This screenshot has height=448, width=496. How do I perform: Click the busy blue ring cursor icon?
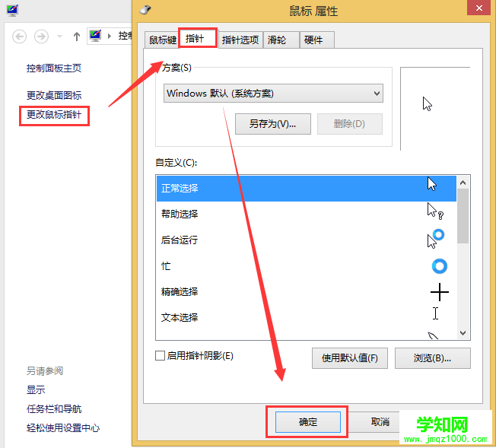coord(440,266)
